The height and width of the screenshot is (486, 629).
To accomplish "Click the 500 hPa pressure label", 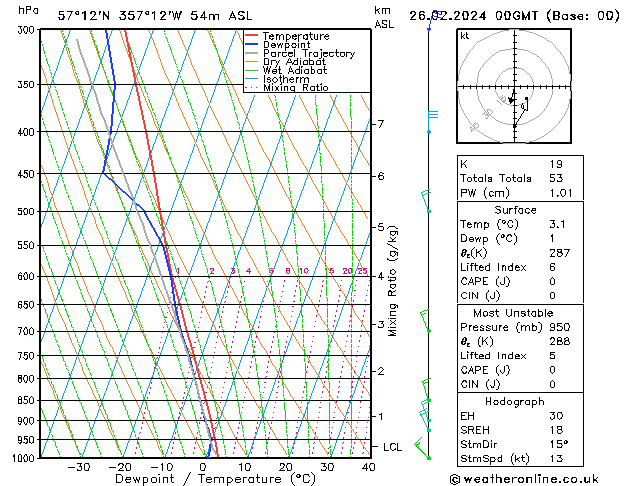I will click(x=28, y=211).
